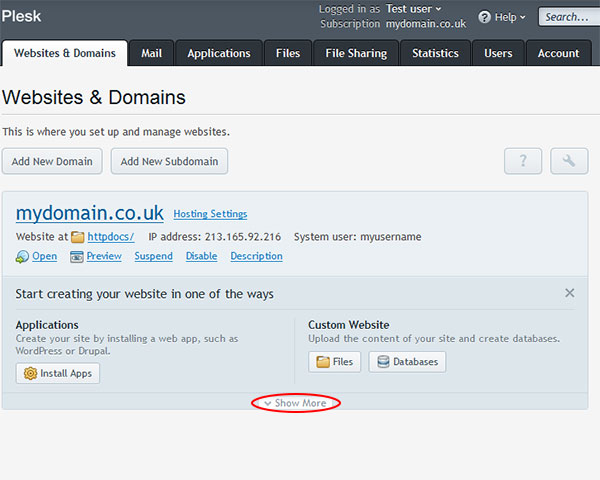Viewport: 600px width, 480px height.
Task: Close the Start creating your website panel
Action: click(569, 293)
